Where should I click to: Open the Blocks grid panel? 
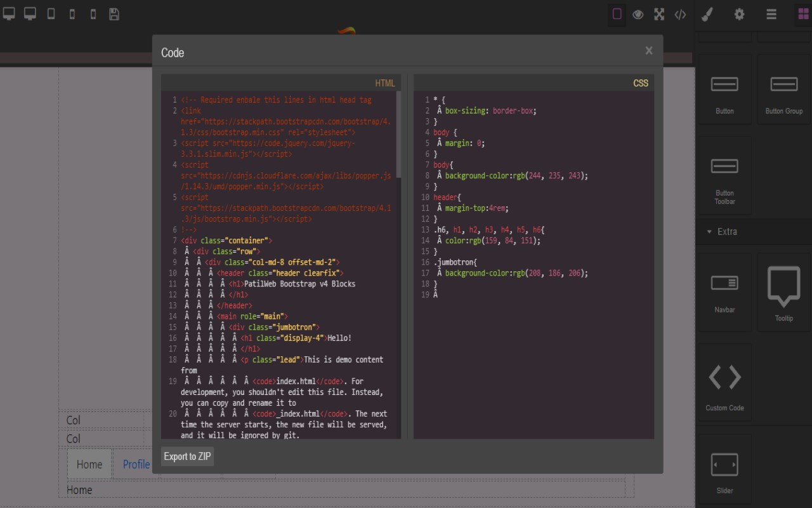point(802,14)
